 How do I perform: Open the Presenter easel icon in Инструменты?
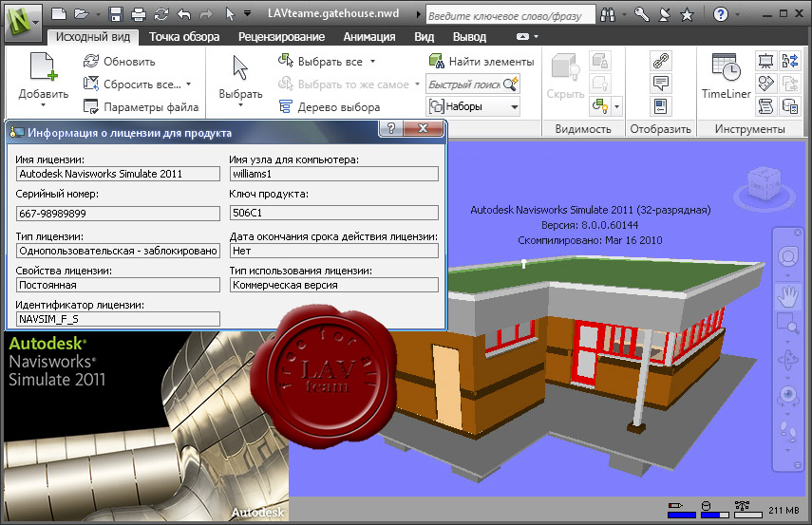click(765, 61)
